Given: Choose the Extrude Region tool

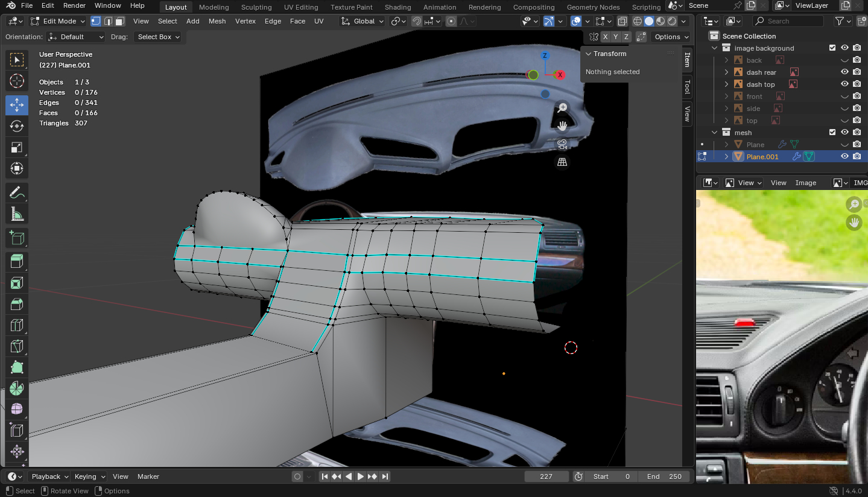Looking at the screenshot, I should click(x=17, y=261).
